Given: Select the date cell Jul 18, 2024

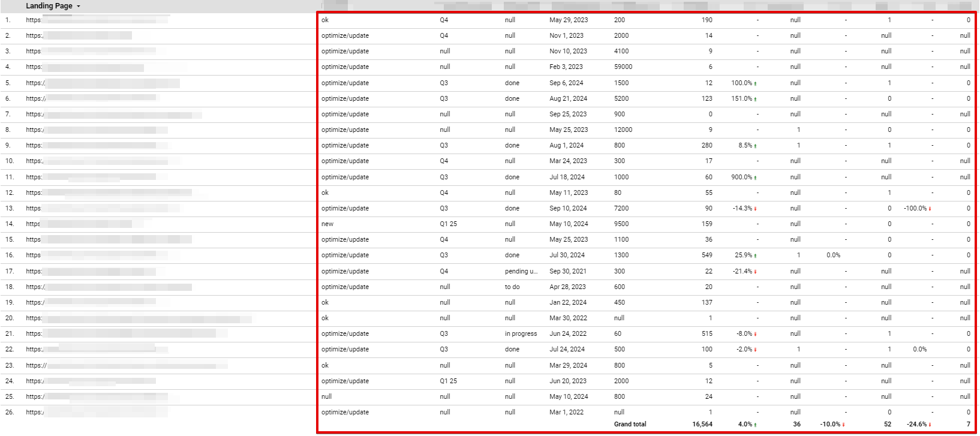Looking at the screenshot, I should (x=567, y=177).
